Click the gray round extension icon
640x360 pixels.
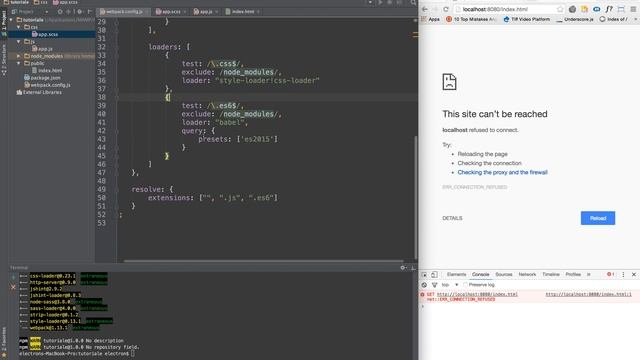click(x=572, y=9)
